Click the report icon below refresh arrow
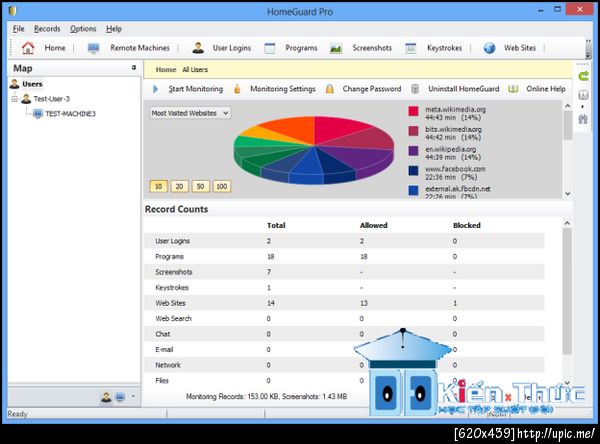This screenshot has height=444, width=600. (x=583, y=95)
